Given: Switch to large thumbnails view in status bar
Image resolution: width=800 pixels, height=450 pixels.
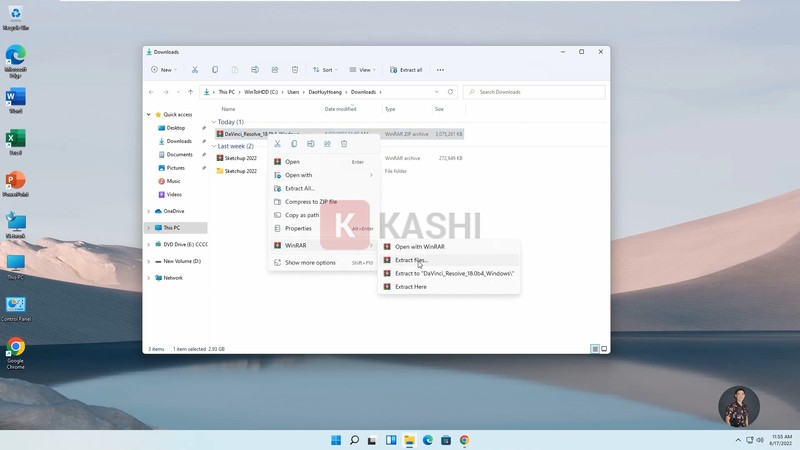Looking at the screenshot, I should pyautogui.click(x=603, y=349).
